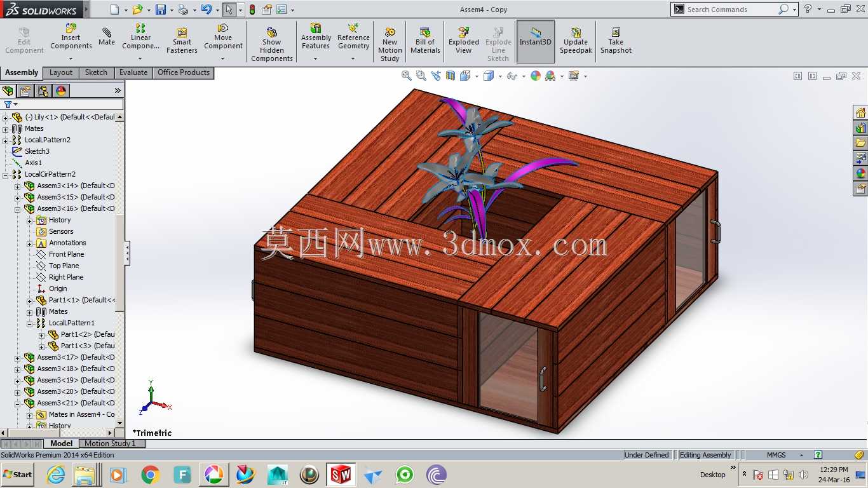Select the Model tab
Screen dimensions: 868x488
coord(62,444)
